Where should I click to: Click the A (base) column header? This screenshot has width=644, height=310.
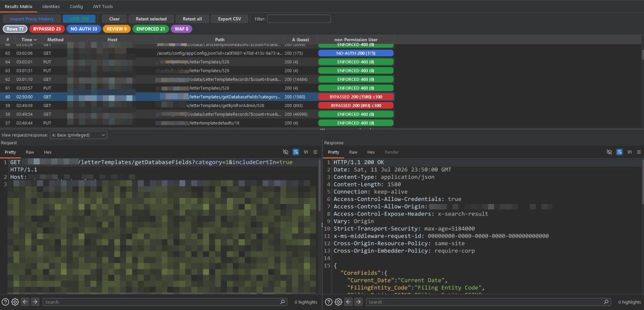pos(301,40)
